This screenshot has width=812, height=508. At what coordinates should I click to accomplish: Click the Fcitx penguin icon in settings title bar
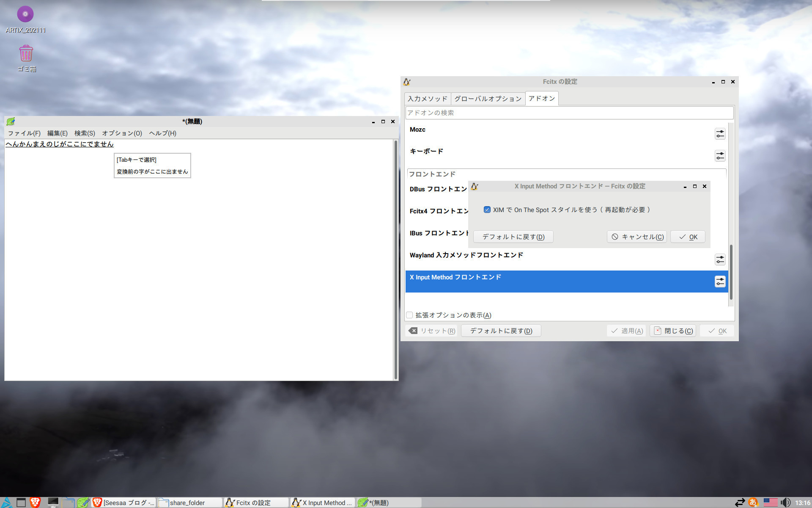(407, 82)
